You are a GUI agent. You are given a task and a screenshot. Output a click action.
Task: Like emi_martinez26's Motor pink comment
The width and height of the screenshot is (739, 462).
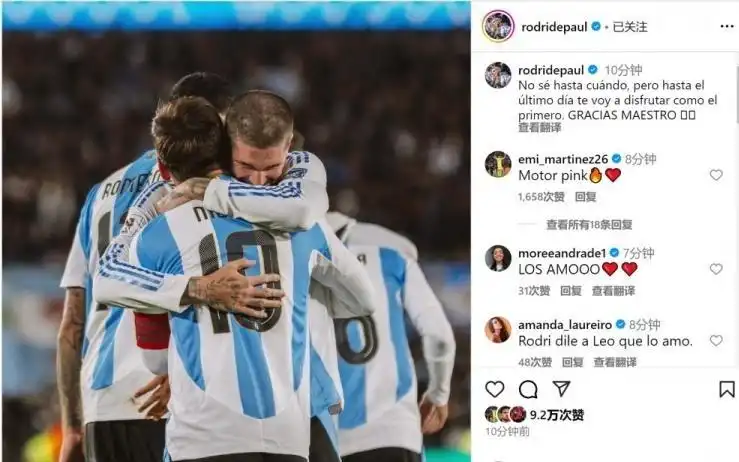coord(716,175)
